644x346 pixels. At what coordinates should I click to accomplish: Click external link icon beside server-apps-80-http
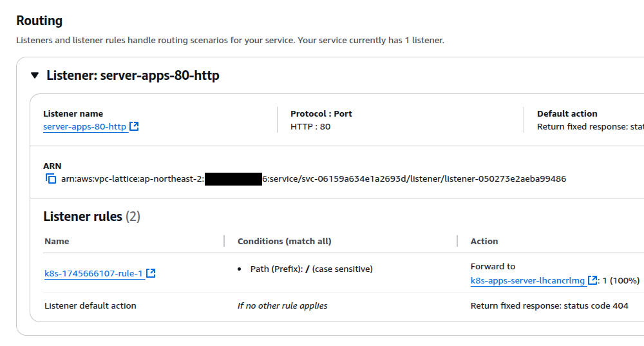[134, 127]
